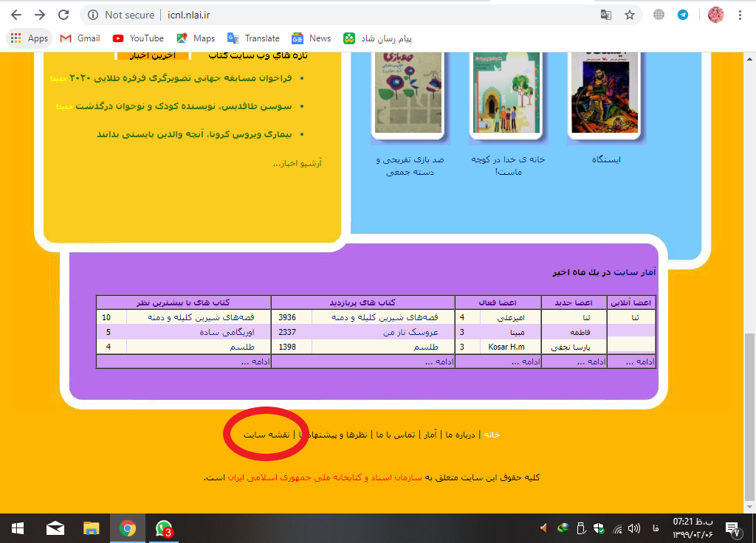
Task: Open the Apps shortcut in bookmarks bar
Action: [x=29, y=38]
